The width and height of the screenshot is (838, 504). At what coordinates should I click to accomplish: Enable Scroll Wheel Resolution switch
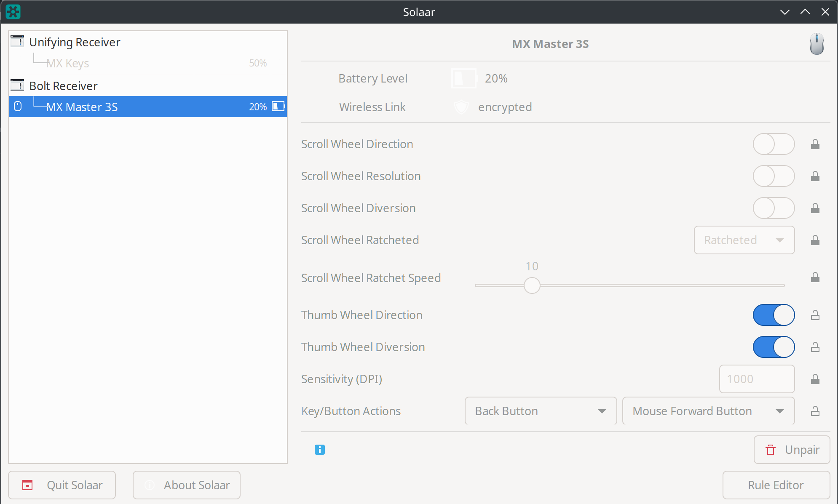[774, 176]
